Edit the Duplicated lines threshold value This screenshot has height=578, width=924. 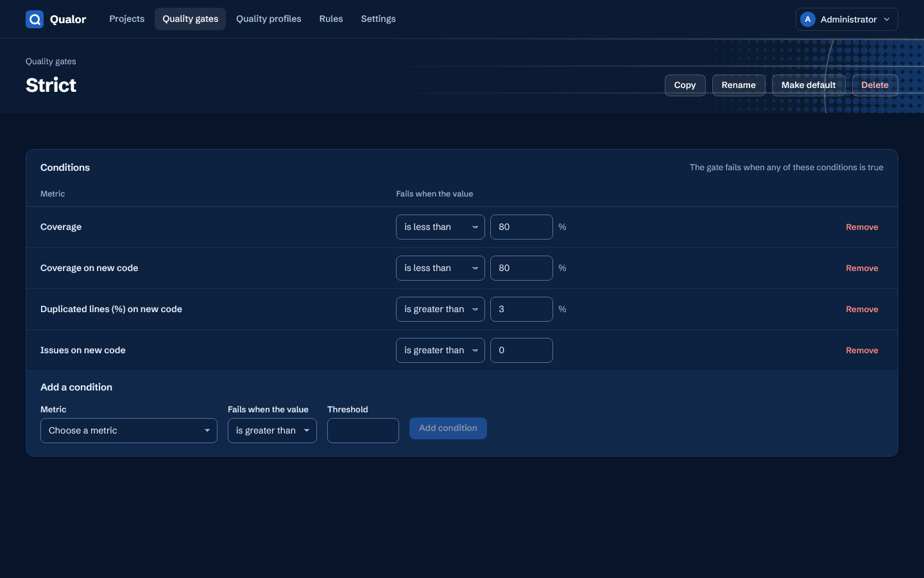click(x=522, y=309)
